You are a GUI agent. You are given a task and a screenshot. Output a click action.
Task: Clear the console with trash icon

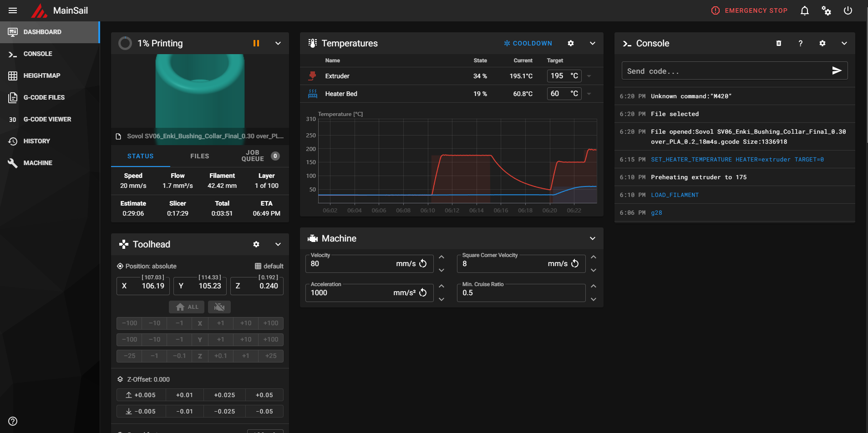[779, 43]
